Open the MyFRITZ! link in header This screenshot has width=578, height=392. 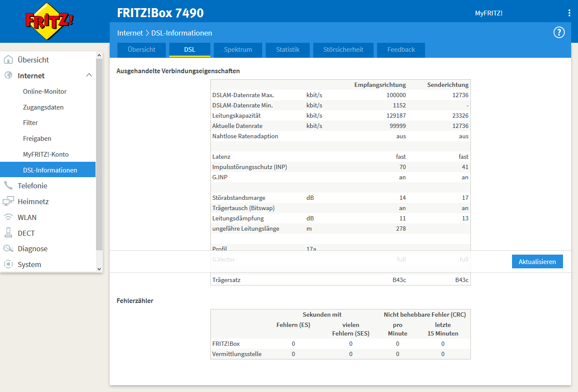pyautogui.click(x=488, y=13)
